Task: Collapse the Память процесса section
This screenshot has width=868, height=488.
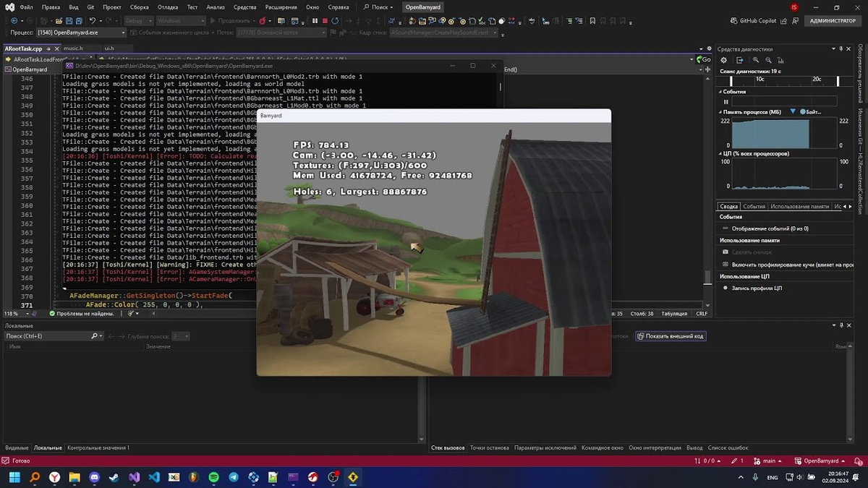Action: pos(720,112)
